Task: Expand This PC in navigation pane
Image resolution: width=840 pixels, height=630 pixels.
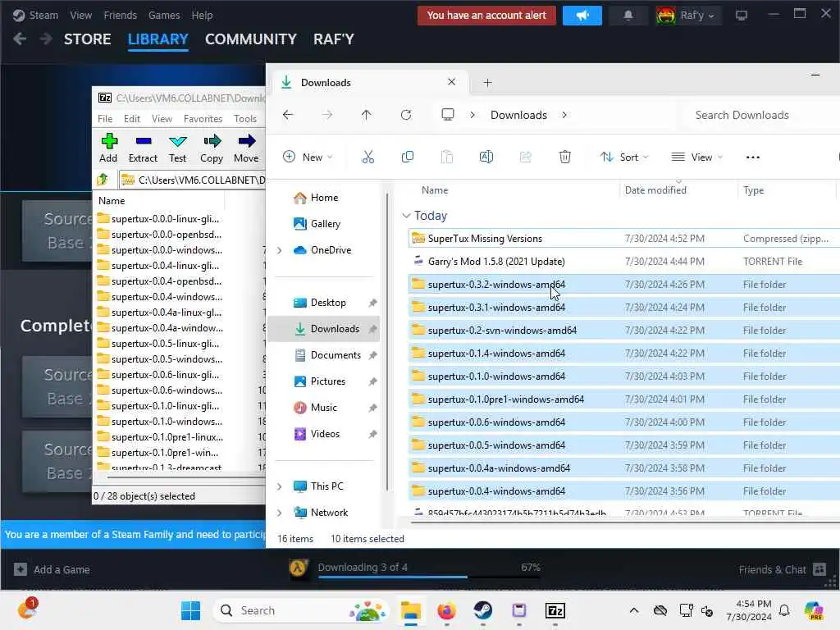Action: coord(279,486)
